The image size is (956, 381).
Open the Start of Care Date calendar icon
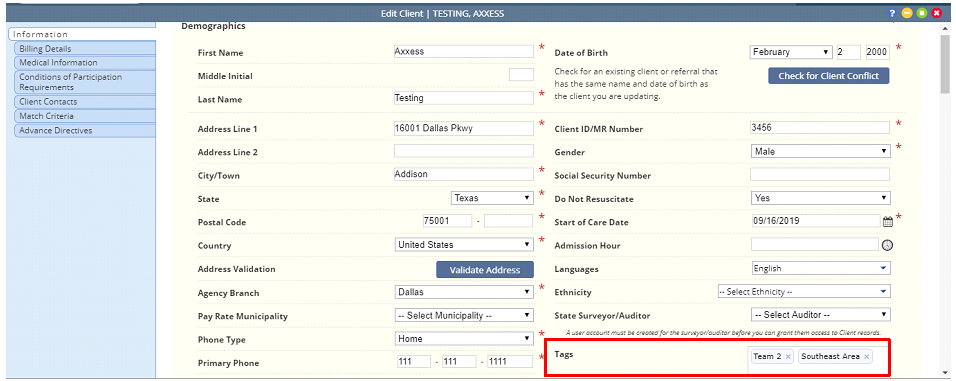tap(888, 222)
